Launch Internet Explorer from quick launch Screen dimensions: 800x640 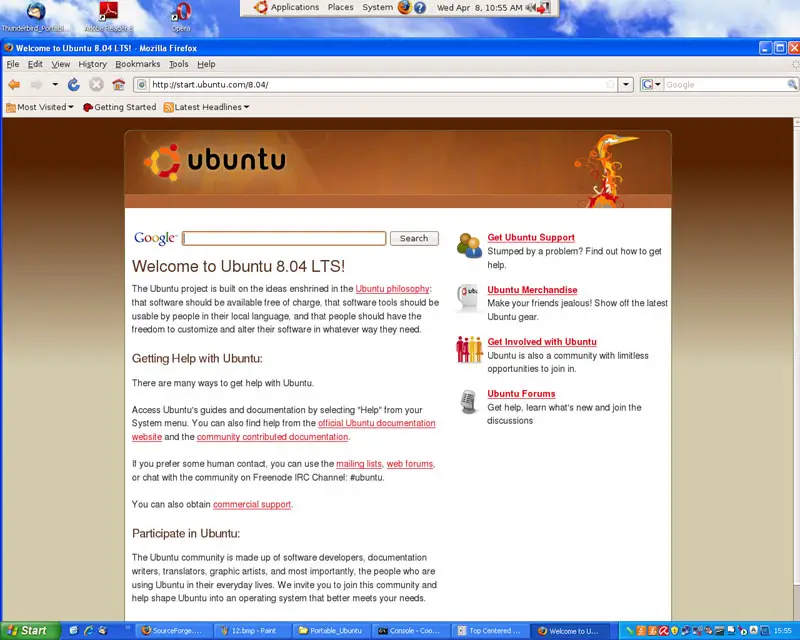88,631
